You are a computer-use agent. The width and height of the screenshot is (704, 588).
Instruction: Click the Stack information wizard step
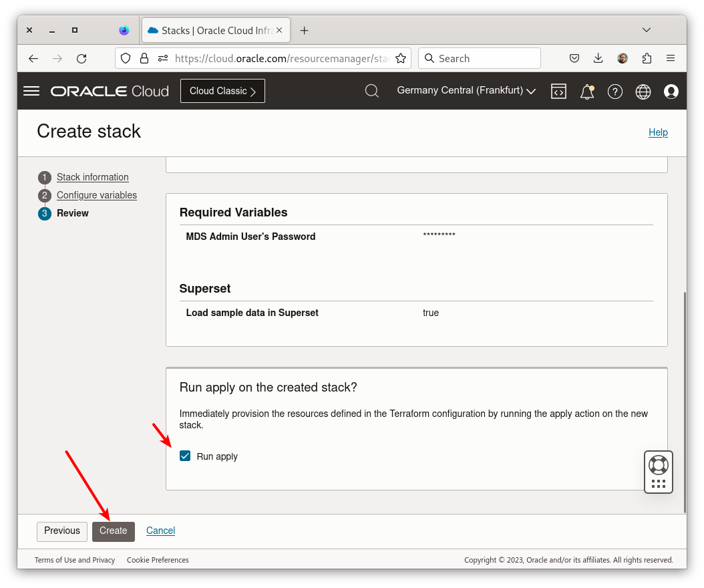pos(92,177)
